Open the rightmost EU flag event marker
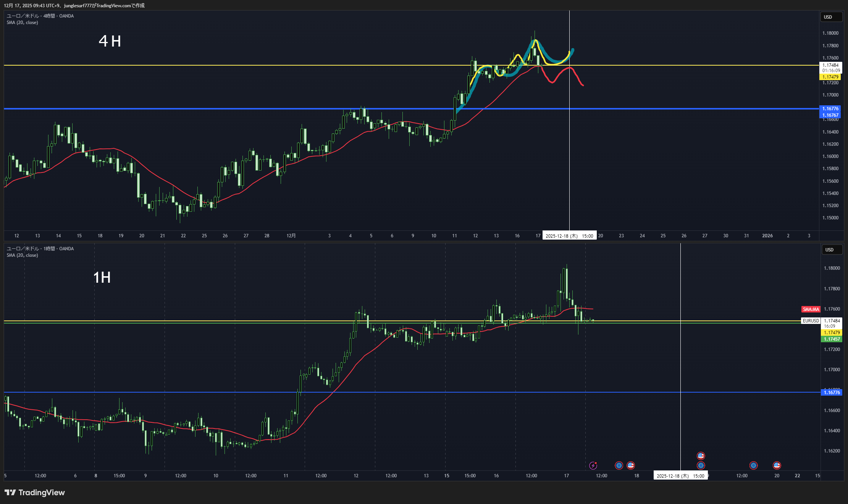This screenshot has width=848, height=504. 753,465
